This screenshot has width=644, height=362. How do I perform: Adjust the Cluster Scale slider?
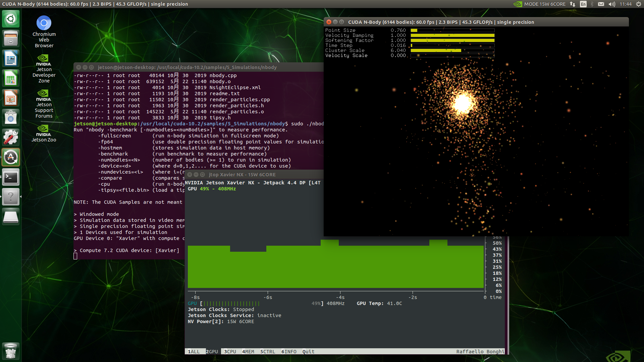click(x=452, y=50)
